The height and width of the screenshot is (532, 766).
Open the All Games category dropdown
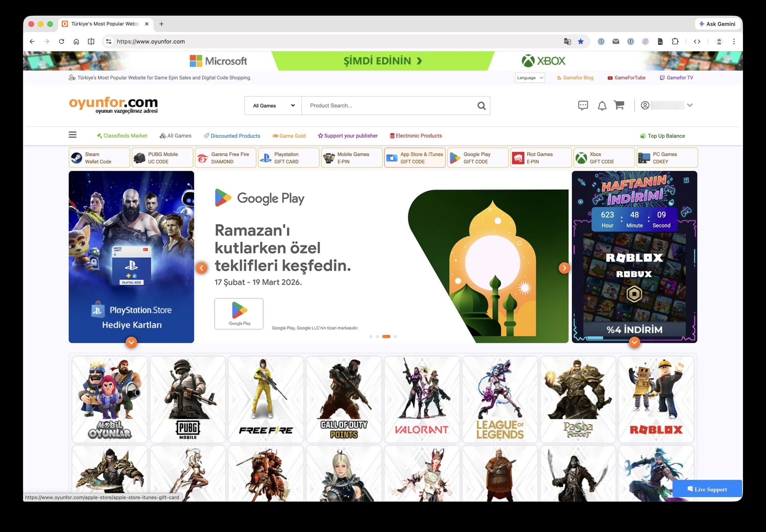pos(273,106)
